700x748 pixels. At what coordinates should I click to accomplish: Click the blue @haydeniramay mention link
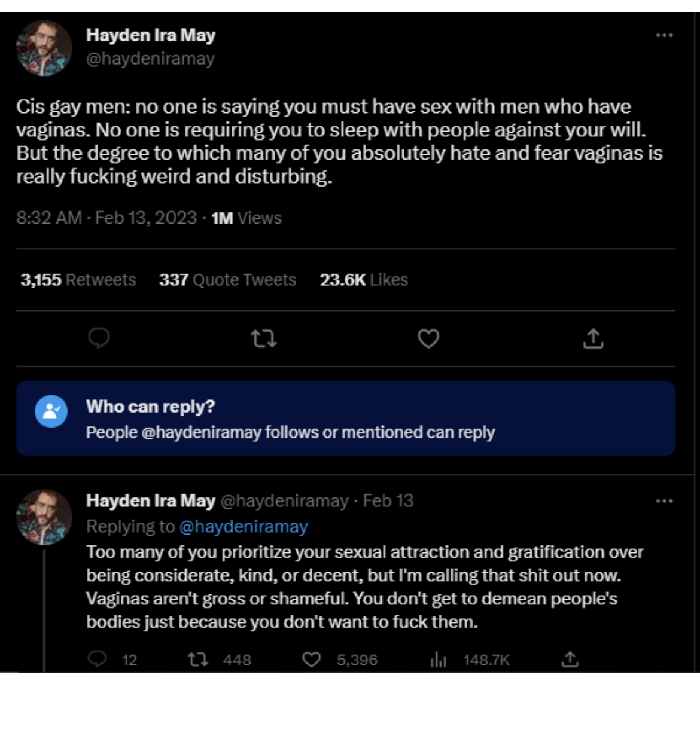[244, 527]
